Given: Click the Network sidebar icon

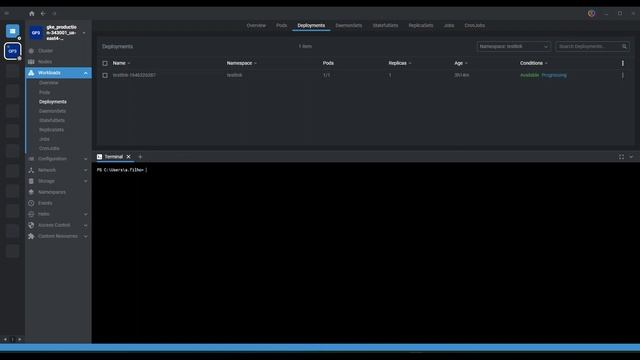Looking at the screenshot, I should click(31, 170).
